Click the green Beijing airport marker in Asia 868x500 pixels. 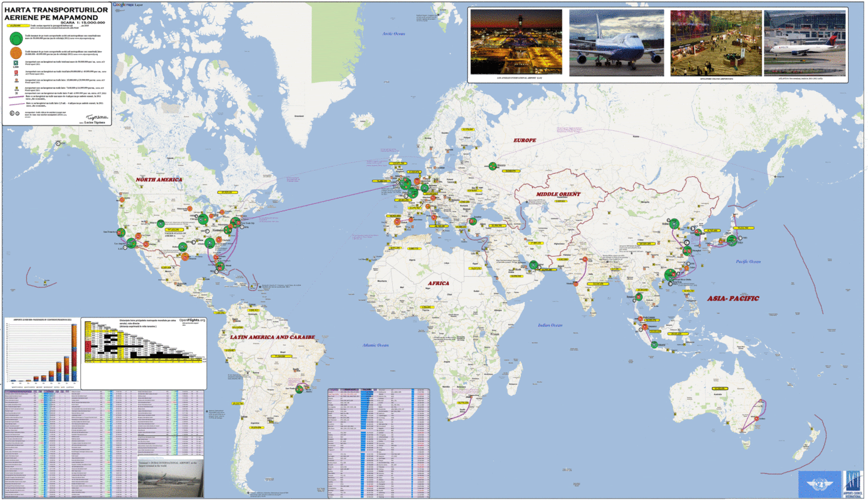673,225
